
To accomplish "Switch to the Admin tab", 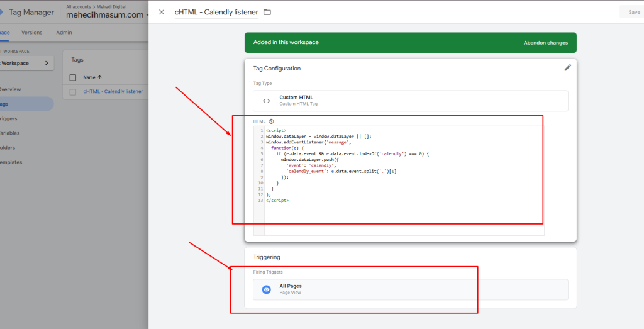I will point(64,33).
